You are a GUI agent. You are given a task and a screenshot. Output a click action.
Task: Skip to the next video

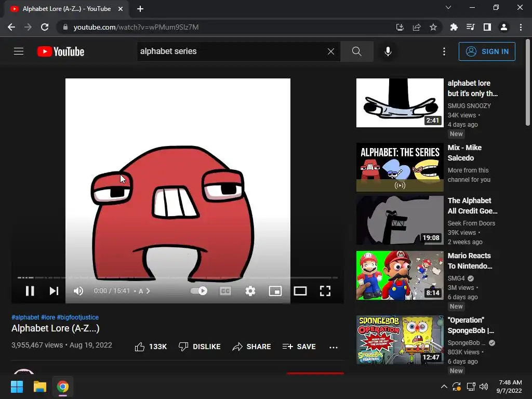54,291
